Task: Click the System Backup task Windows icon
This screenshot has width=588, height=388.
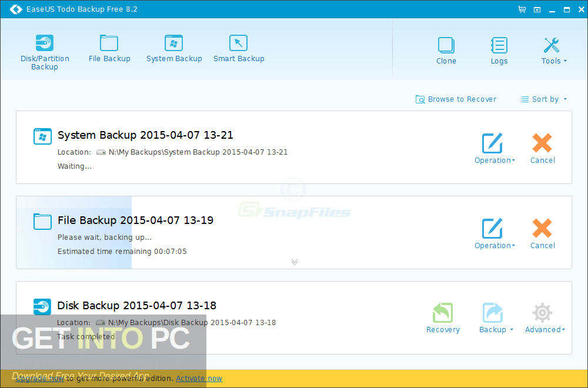Action: pyautogui.click(x=42, y=136)
